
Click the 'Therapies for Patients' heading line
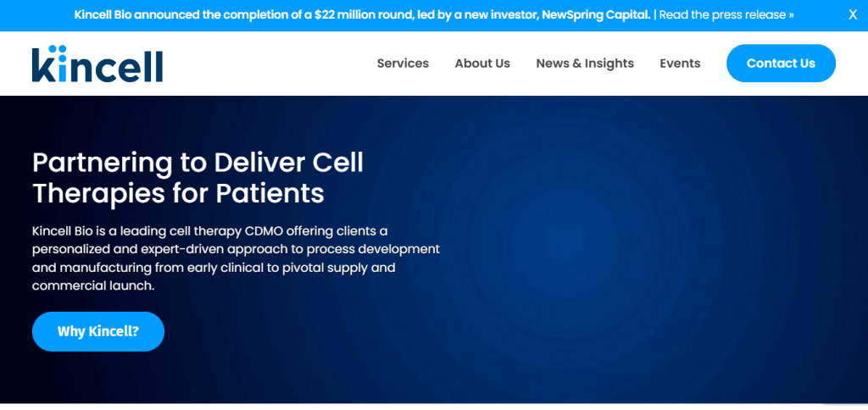pyautogui.click(x=178, y=194)
